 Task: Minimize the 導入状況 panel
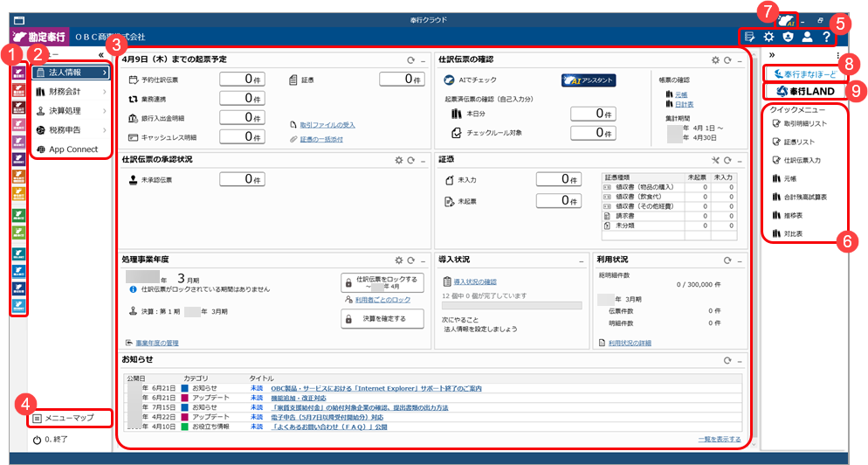[582, 260]
